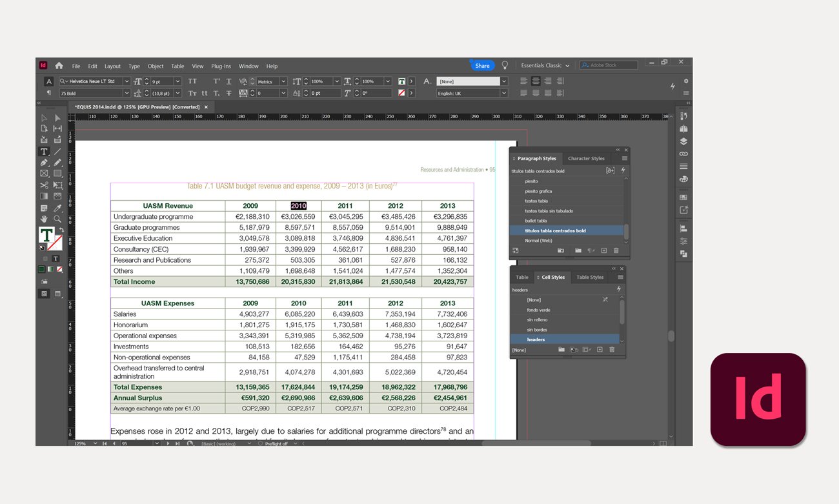839x504 pixels.
Task: Select the Hand tool
Action: coord(44,219)
